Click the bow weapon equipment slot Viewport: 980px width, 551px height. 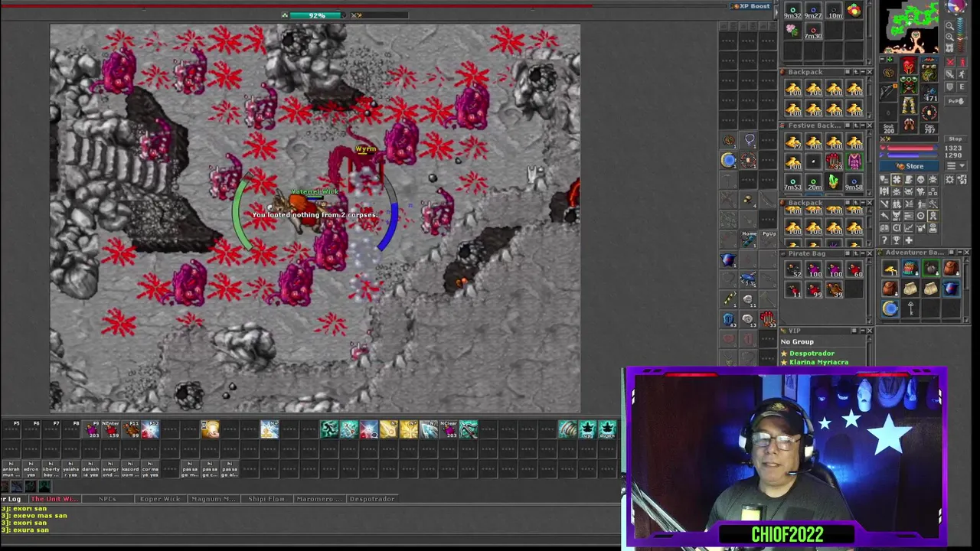pos(888,92)
